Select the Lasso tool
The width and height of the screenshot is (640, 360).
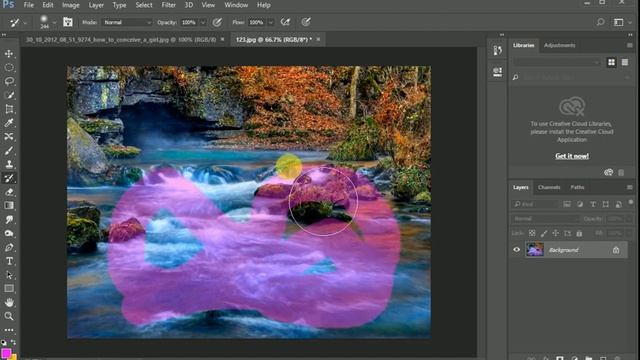9,81
